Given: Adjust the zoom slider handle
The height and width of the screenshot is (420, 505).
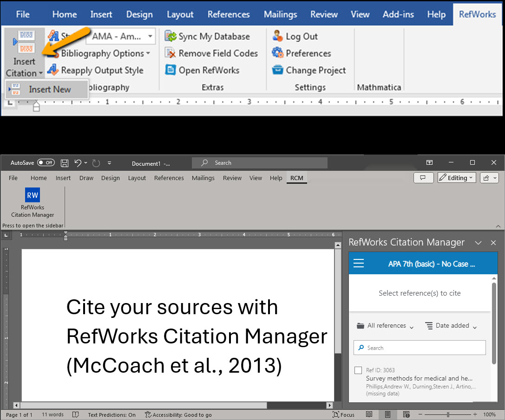Looking at the screenshot, I should (x=448, y=414).
